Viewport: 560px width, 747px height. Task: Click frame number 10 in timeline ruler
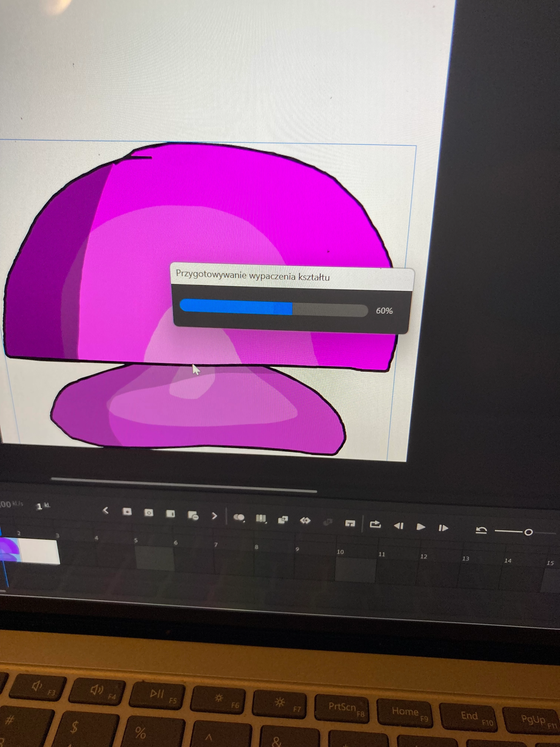pos(340,552)
